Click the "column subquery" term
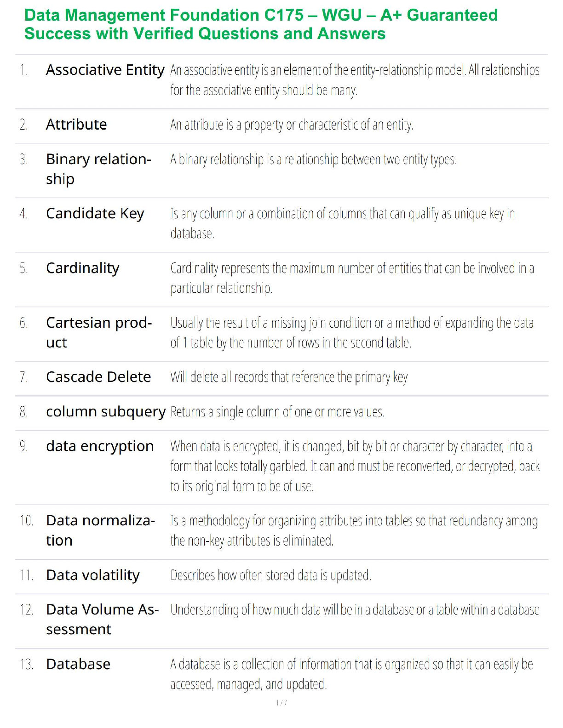Viewport: 563px width, 728px height. (105, 412)
